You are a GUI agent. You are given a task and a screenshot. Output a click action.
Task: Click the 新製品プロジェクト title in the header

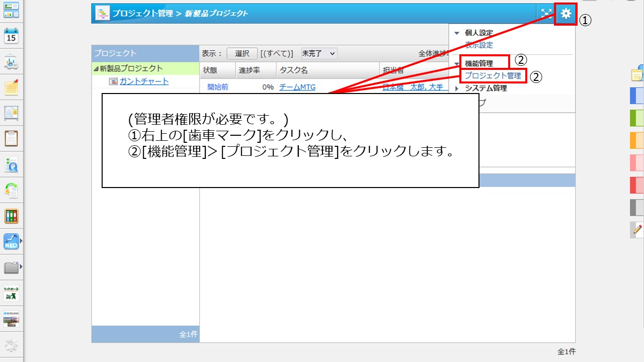point(216,14)
